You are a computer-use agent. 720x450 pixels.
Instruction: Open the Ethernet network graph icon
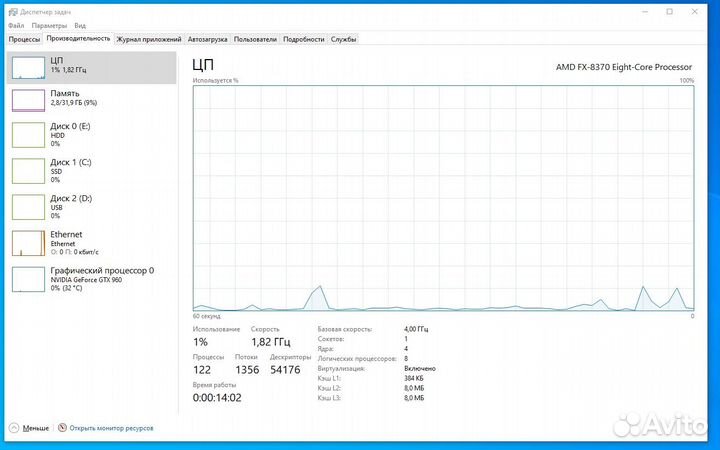[x=28, y=242]
